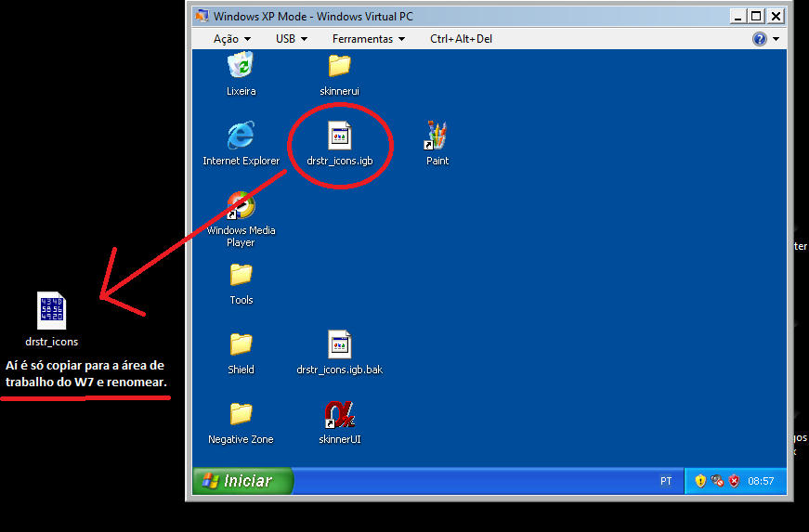Open the USB menu
The width and height of the screenshot is (809, 532).
(292, 39)
